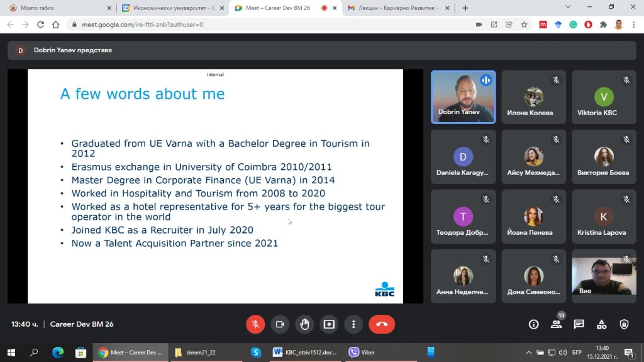Open Grammarly green extension icon
644x362 pixels.
[573, 25]
